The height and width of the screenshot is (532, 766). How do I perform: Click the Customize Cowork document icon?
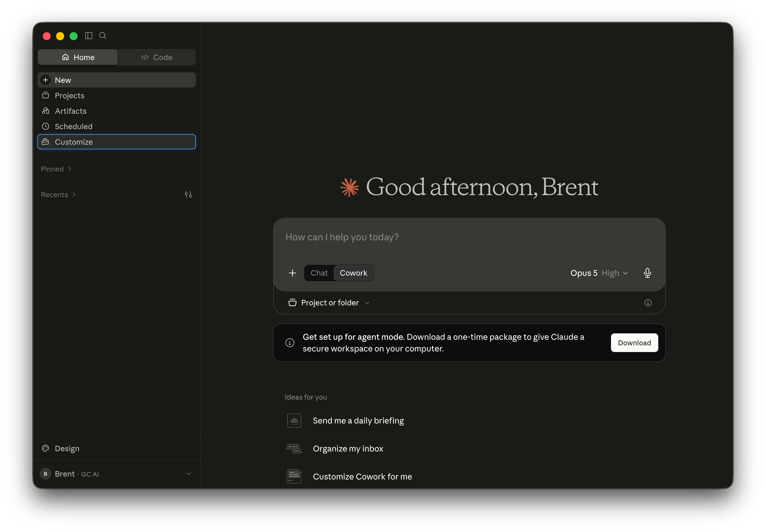coord(294,476)
